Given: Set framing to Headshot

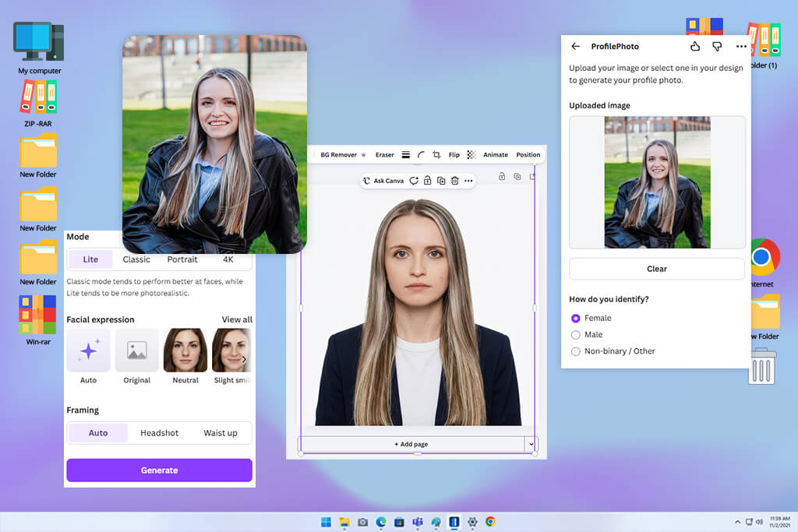Looking at the screenshot, I should click(x=159, y=433).
